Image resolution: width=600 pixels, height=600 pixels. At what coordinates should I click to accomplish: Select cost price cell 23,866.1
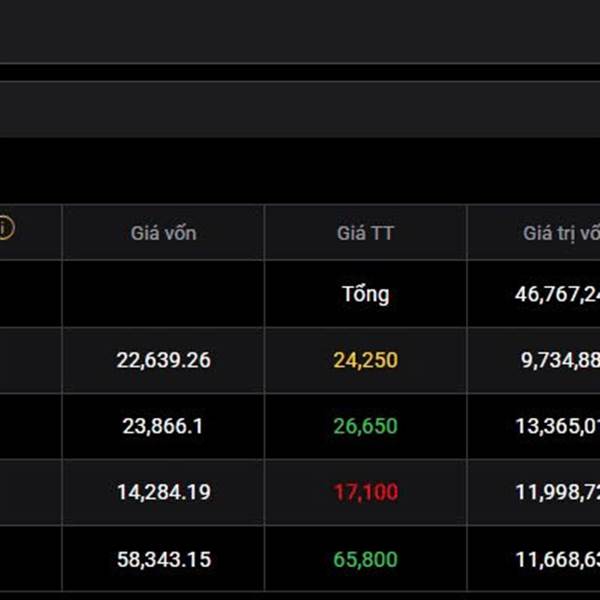(x=163, y=426)
